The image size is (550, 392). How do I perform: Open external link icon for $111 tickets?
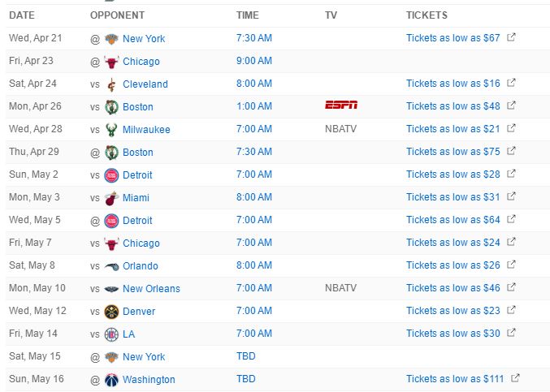point(515,378)
